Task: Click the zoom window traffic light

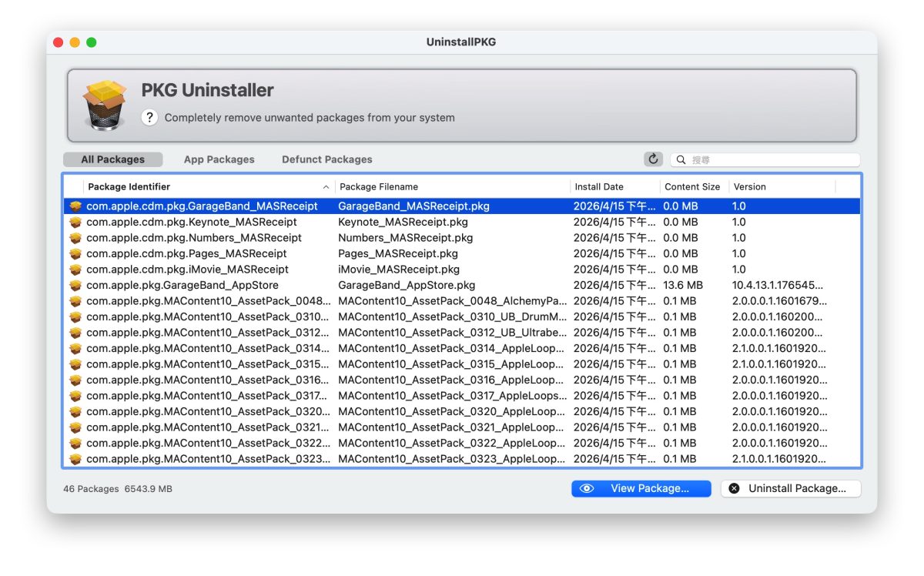Action: click(x=92, y=42)
